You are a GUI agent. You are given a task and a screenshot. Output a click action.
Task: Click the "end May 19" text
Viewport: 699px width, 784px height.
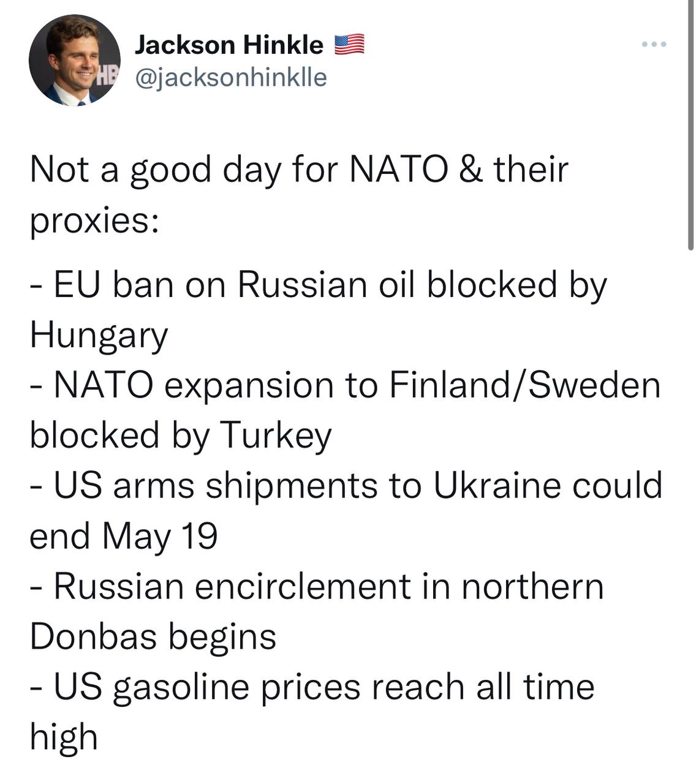coord(124,537)
